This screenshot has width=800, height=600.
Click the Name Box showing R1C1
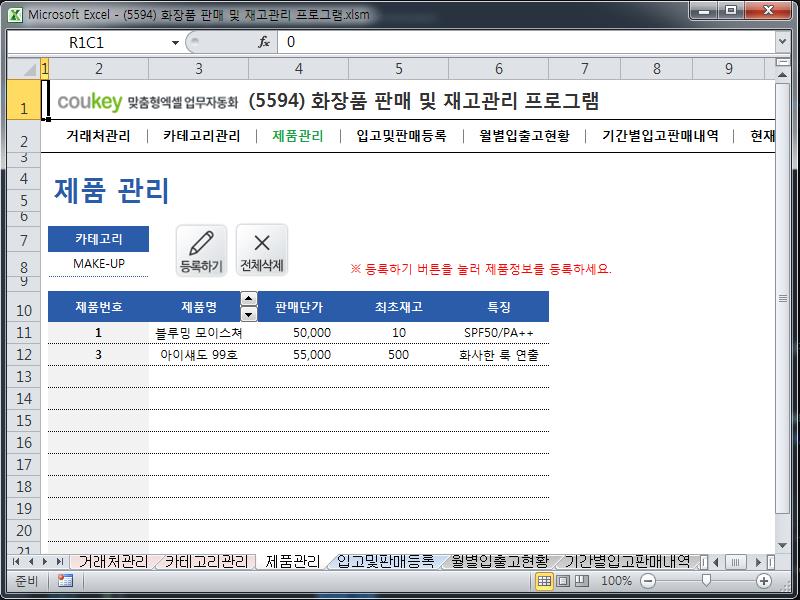(87, 43)
